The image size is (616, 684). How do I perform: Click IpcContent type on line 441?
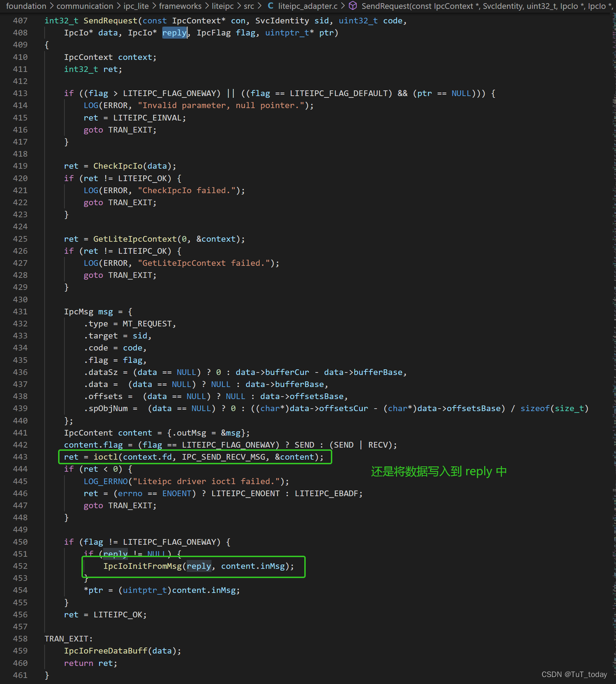tap(89, 433)
